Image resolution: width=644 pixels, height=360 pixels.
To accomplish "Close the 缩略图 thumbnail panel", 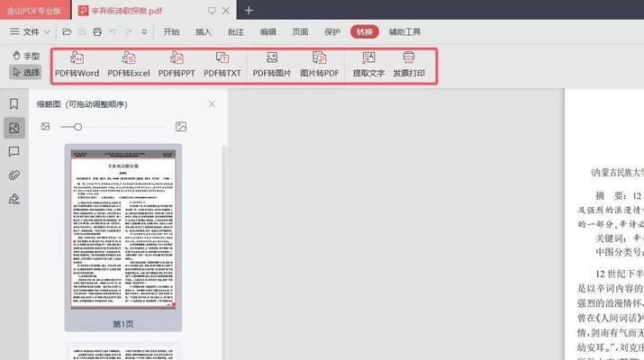I will click(x=212, y=104).
